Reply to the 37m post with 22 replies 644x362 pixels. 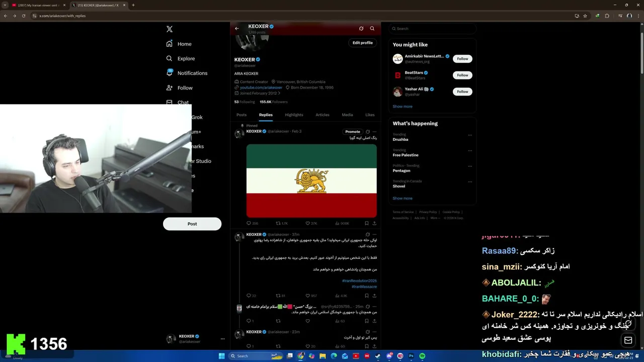click(249, 296)
